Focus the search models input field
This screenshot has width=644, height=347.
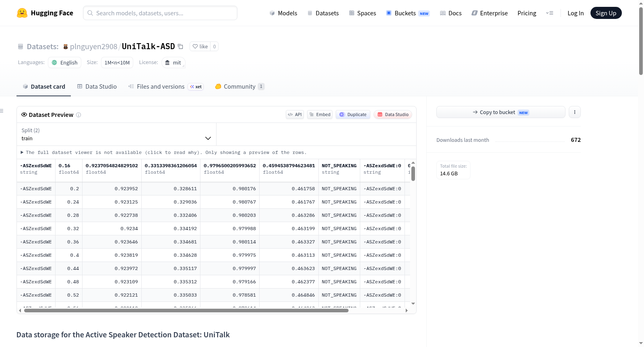[160, 13]
